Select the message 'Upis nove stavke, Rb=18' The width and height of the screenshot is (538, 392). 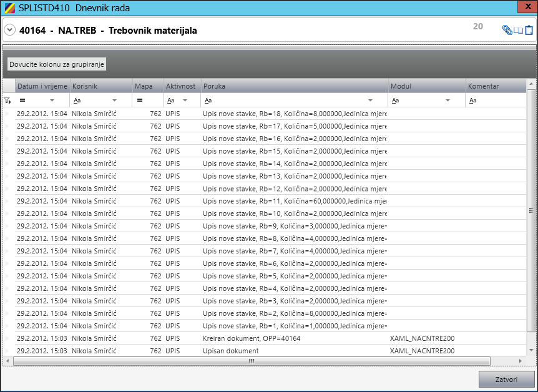point(295,114)
